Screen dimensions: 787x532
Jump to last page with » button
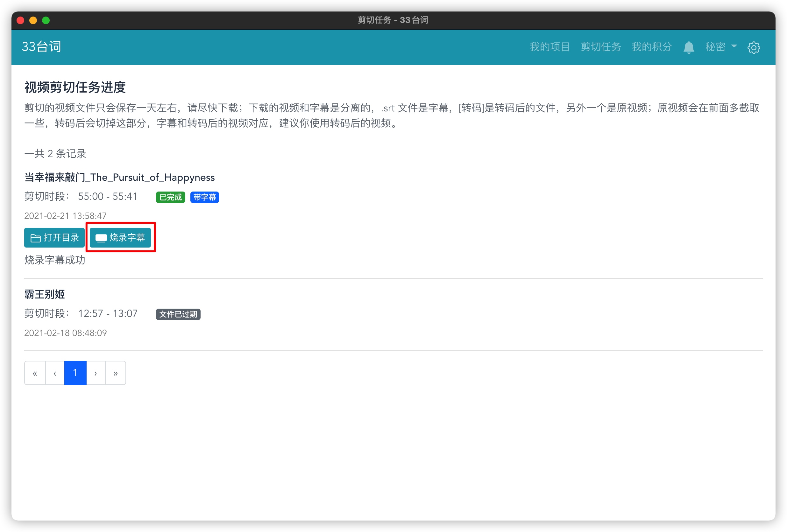116,373
